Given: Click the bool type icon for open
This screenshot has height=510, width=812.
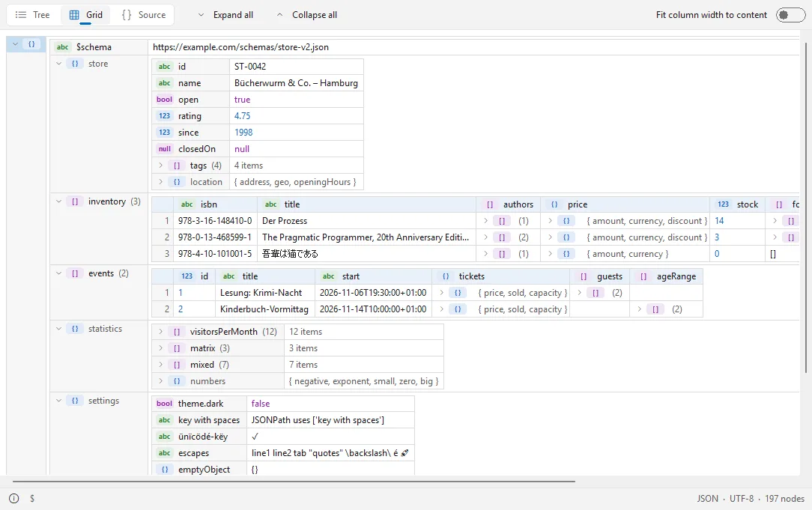Looking at the screenshot, I should click(165, 100).
